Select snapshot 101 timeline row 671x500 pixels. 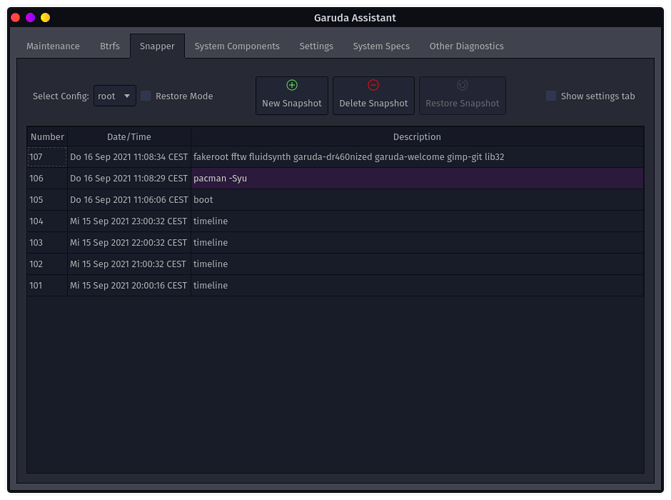[335, 286]
